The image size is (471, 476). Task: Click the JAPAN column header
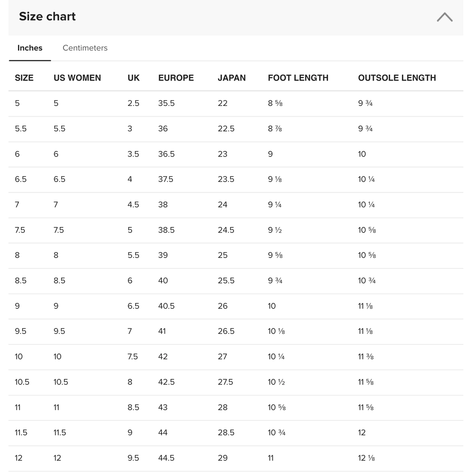pyautogui.click(x=232, y=78)
